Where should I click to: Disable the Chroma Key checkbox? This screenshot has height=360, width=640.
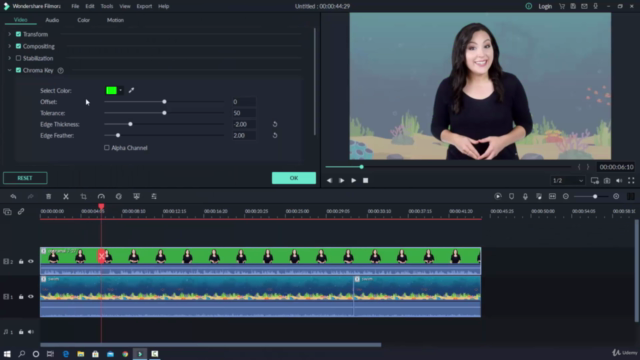tap(18, 70)
